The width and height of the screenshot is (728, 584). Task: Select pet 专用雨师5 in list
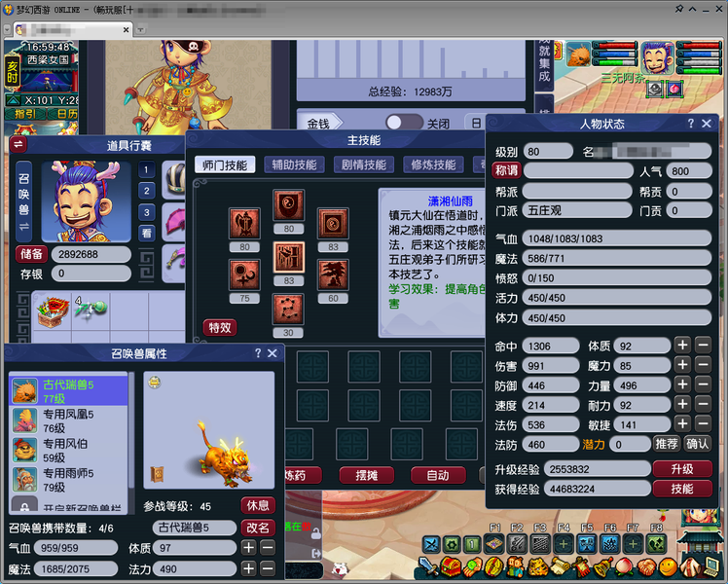(69, 480)
